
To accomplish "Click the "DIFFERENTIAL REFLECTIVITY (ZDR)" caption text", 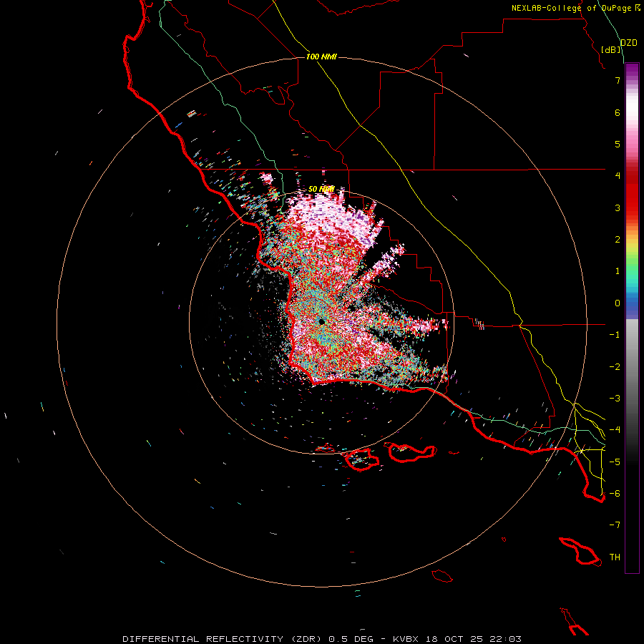I will click(x=221, y=639).
